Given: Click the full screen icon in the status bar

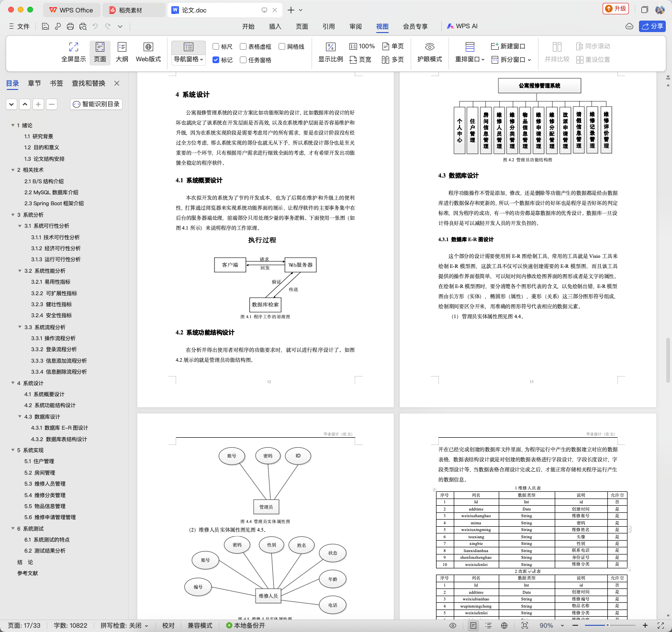Looking at the screenshot, I should (x=661, y=625).
